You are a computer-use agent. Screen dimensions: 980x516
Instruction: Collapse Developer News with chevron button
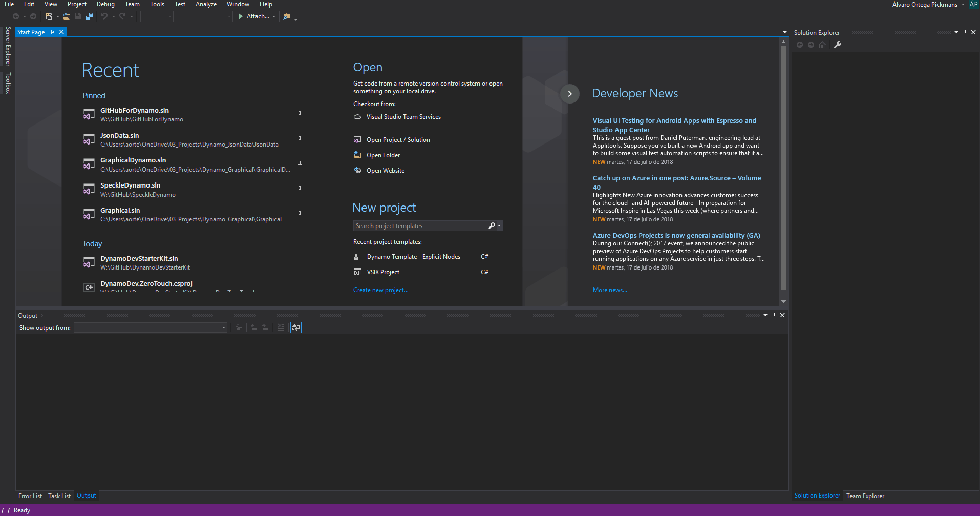click(x=570, y=94)
